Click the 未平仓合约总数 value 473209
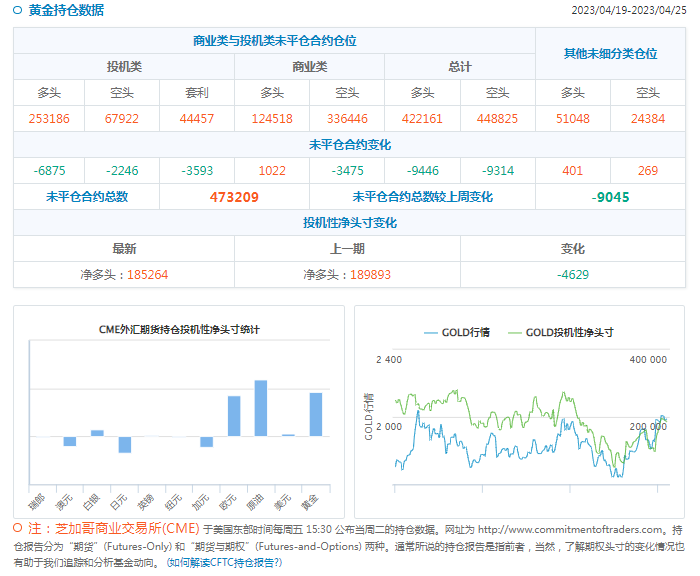700x576 pixels. 234,197
